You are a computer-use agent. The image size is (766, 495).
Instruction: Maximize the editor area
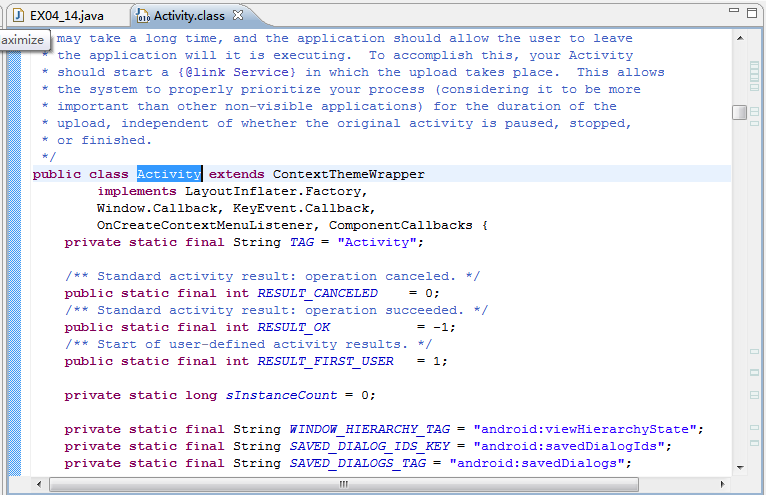[754, 10]
